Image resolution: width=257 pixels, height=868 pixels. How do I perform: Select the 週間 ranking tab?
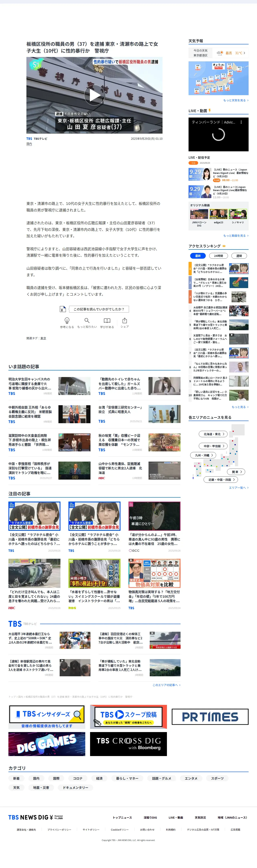(239, 256)
